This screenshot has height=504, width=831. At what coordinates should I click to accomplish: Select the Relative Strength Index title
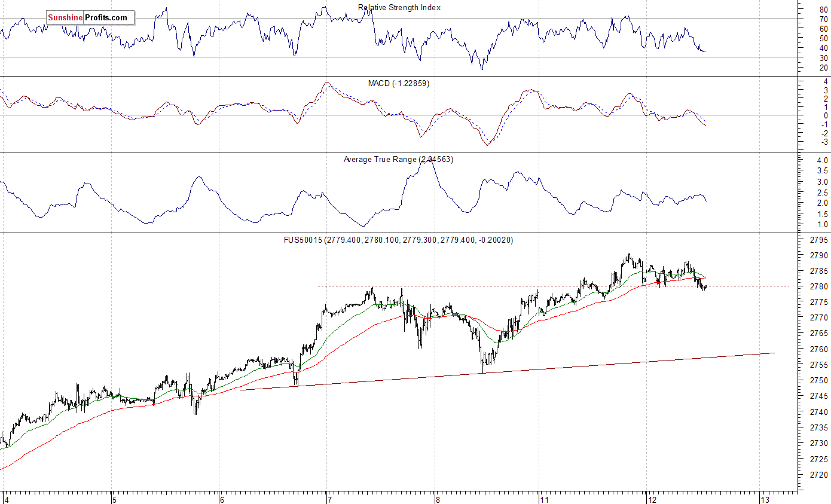point(399,8)
